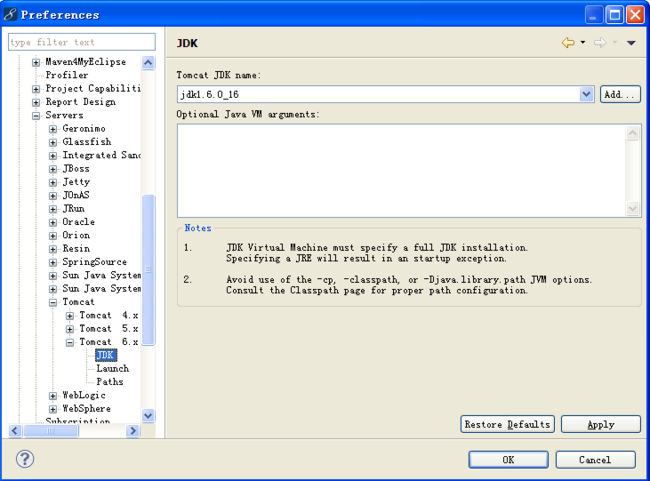Select Profiler in the preferences tree

coord(67,75)
